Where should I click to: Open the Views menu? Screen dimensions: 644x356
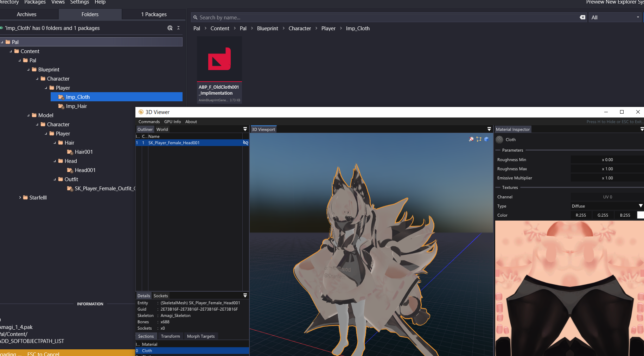[58, 2]
